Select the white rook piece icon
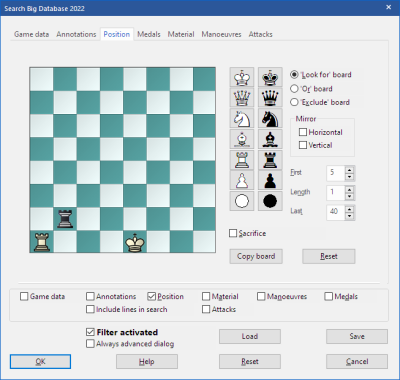400x380 pixels. pos(242,160)
